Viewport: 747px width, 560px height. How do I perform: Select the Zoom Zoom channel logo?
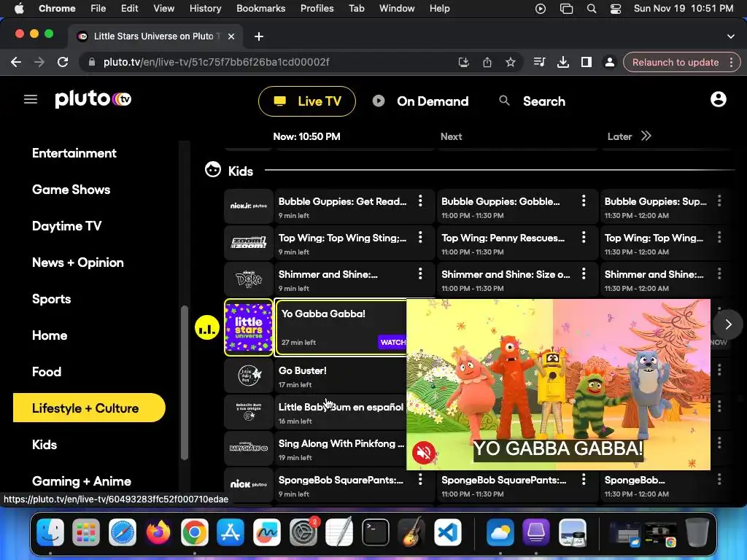click(249, 243)
